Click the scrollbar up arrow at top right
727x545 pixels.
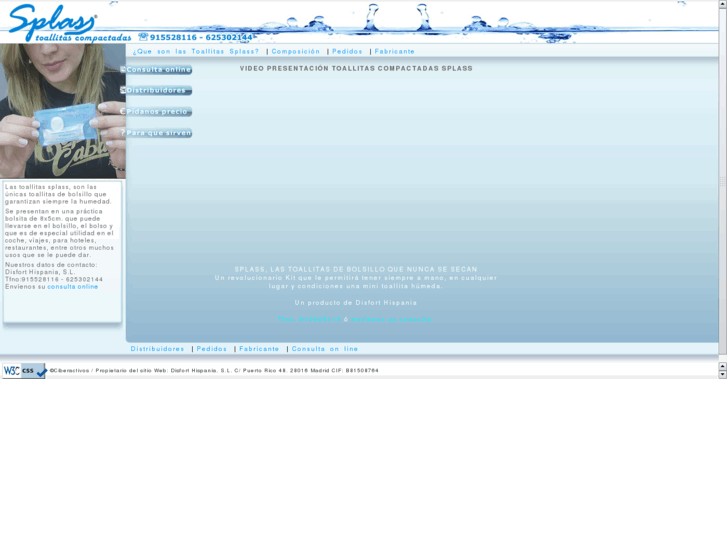pyautogui.click(x=722, y=4)
